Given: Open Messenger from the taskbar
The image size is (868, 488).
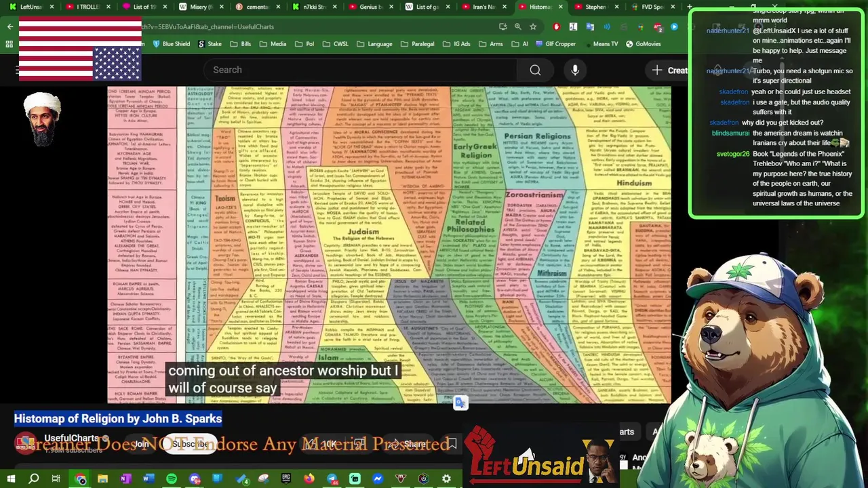Looking at the screenshot, I should point(378,479).
